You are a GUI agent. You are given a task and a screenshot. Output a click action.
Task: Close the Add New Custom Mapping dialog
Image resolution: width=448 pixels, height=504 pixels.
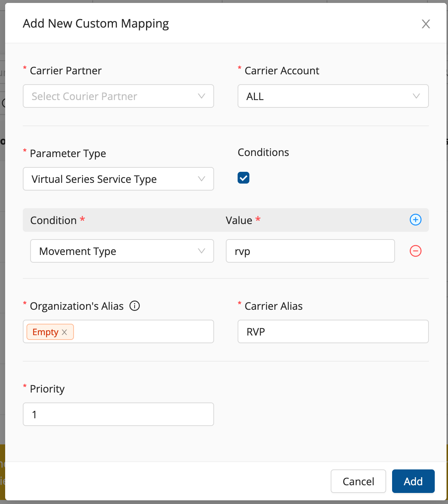point(426,24)
